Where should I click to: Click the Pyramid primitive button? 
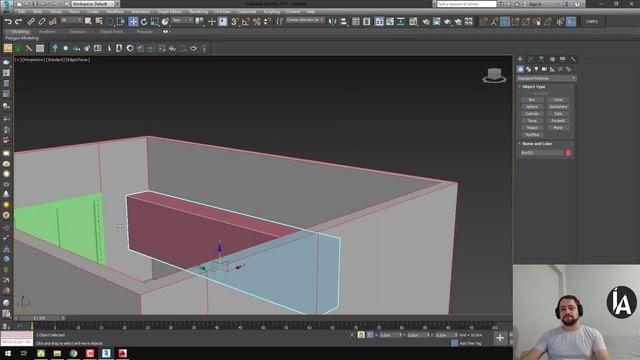click(x=558, y=120)
